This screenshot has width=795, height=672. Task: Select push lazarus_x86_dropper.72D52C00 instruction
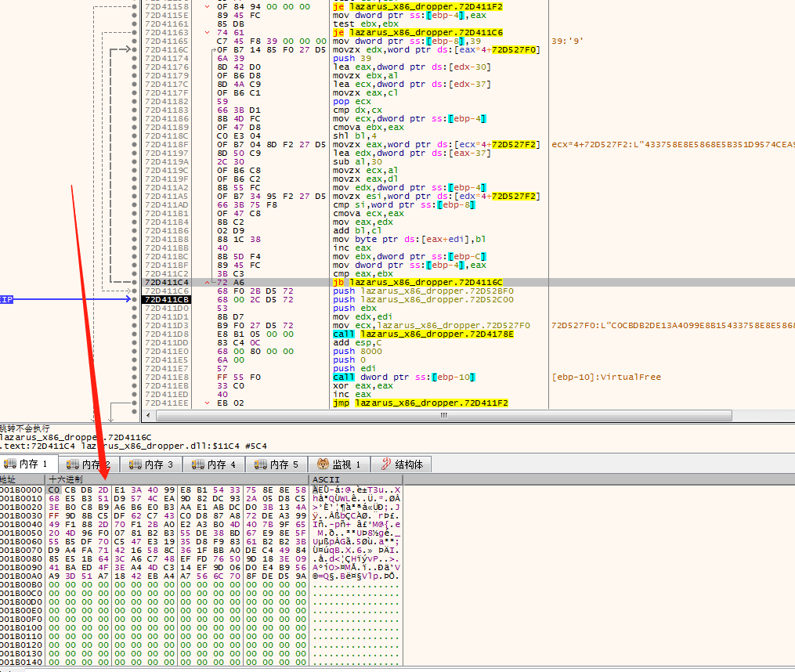[424, 300]
